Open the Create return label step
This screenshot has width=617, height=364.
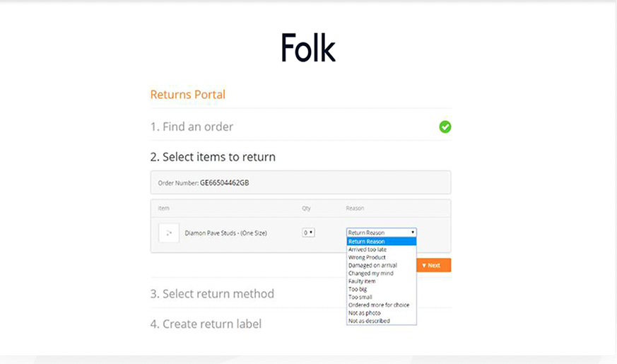(206, 324)
